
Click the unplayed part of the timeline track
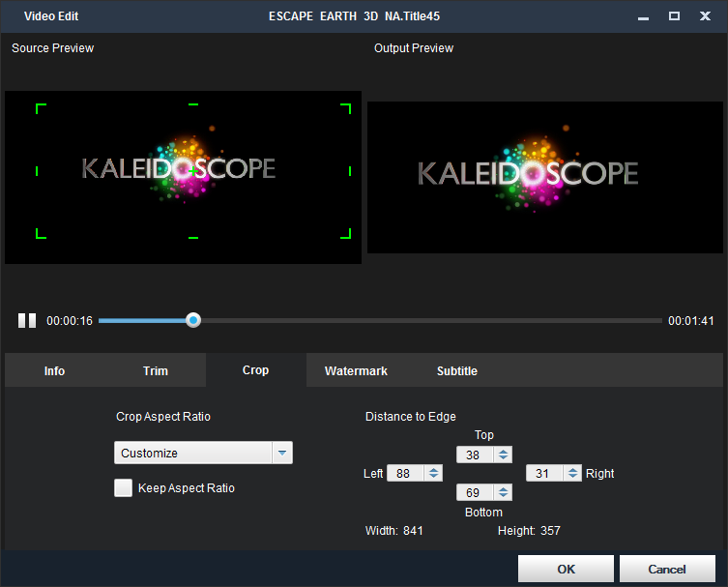[431, 320]
